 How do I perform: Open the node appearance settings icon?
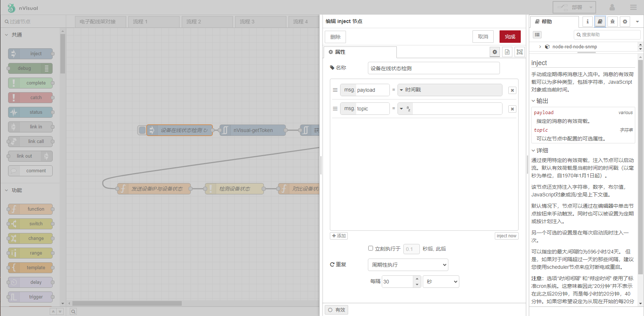[520, 52]
